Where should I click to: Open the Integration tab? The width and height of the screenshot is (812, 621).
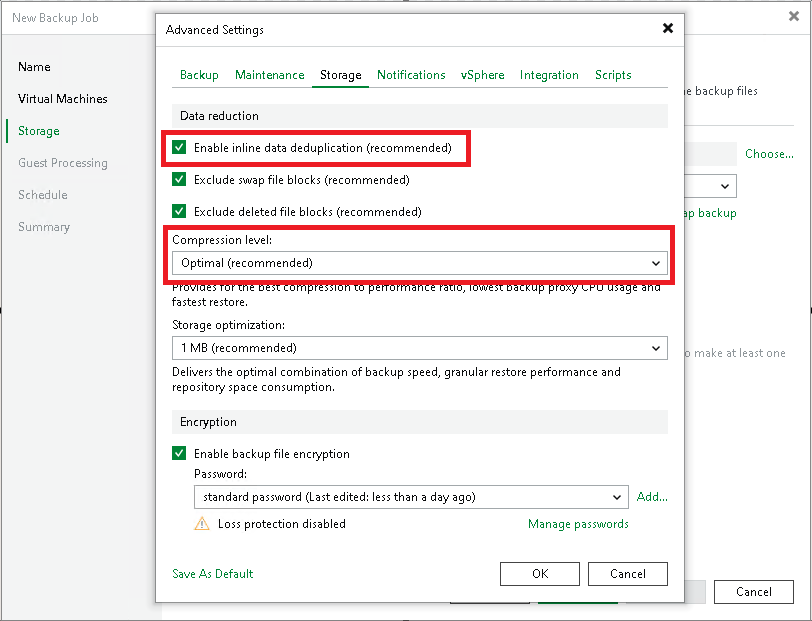coord(549,75)
